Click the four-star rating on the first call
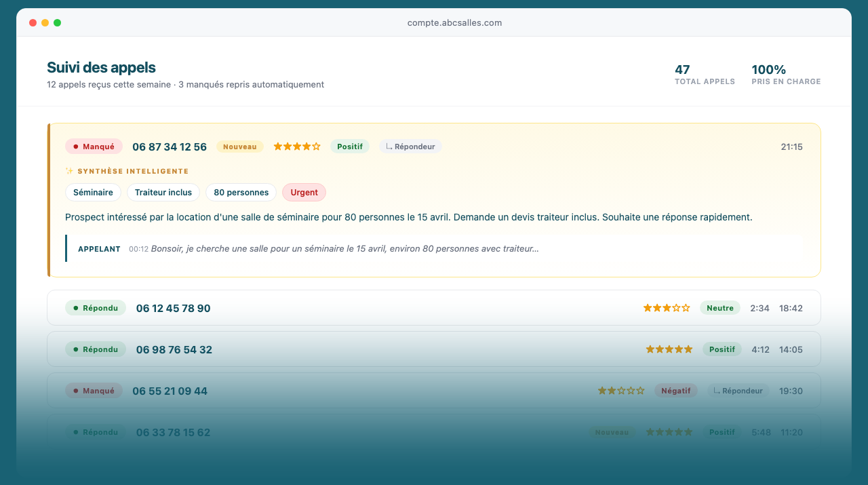This screenshot has height=485, width=868. click(x=296, y=147)
